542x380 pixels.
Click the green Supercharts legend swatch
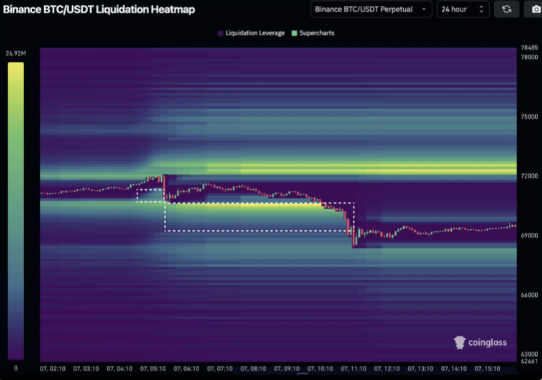[x=295, y=33]
